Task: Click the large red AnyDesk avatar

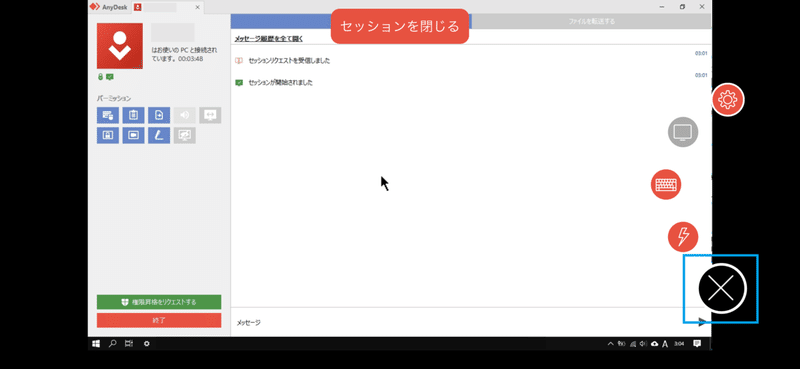Action: click(120, 46)
